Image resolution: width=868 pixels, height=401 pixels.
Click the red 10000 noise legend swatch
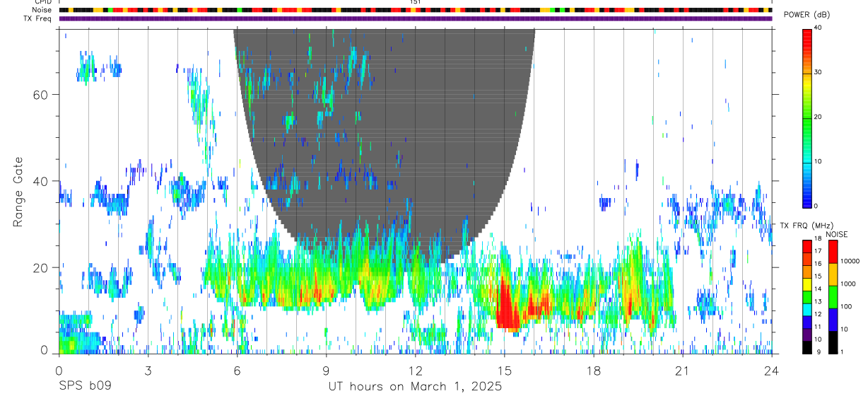pyautogui.click(x=832, y=251)
